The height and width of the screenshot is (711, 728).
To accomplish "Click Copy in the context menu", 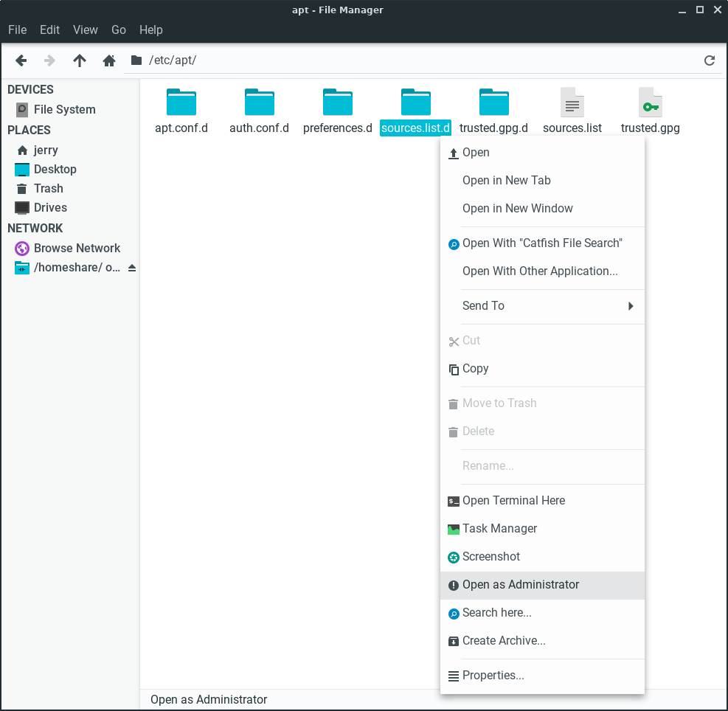I will point(475,369).
